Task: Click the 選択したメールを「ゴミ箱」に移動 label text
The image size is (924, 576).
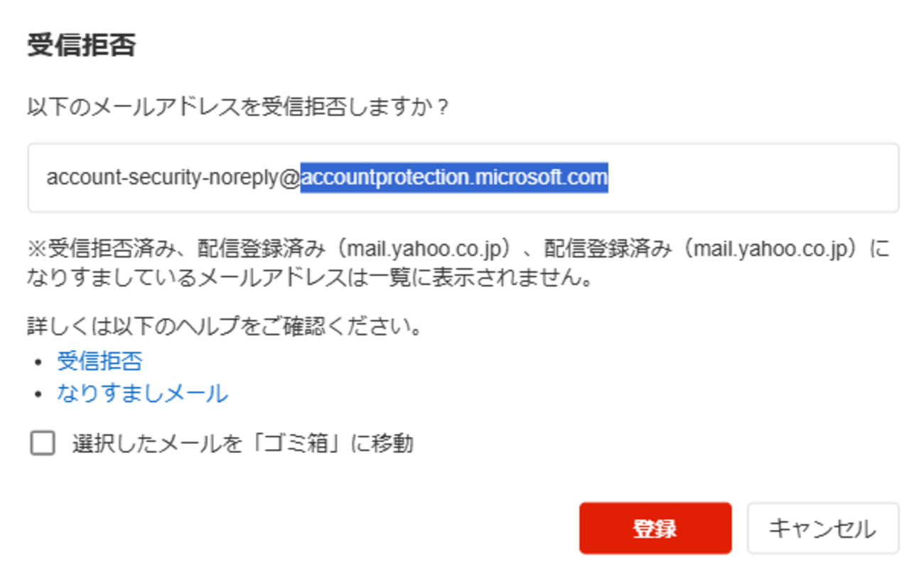Action: (242, 444)
